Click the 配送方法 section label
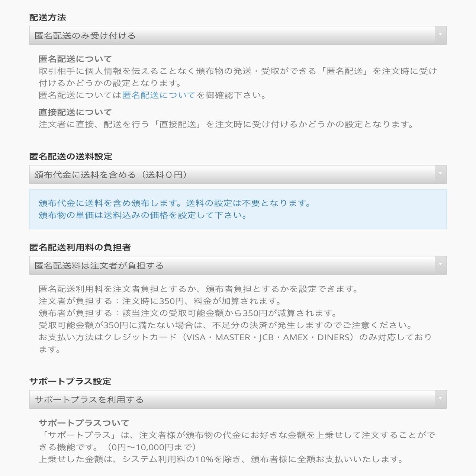The image size is (476, 476). tap(48, 17)
